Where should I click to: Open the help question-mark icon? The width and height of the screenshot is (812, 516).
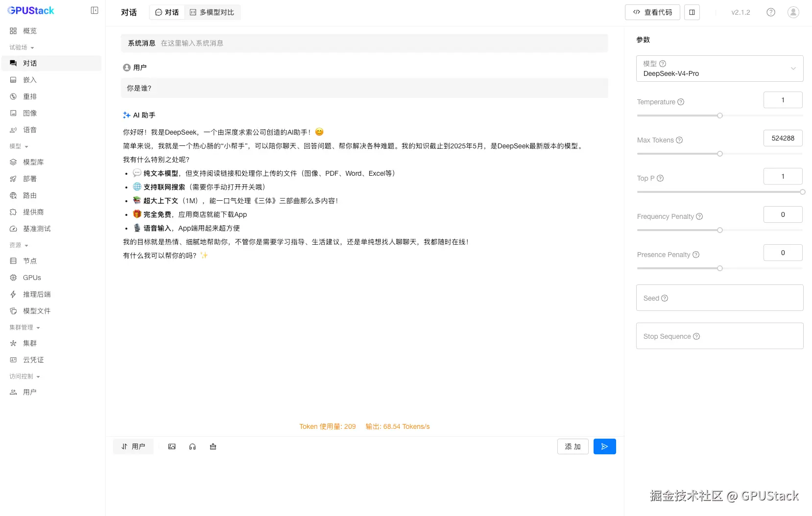[x=771, y=12]
